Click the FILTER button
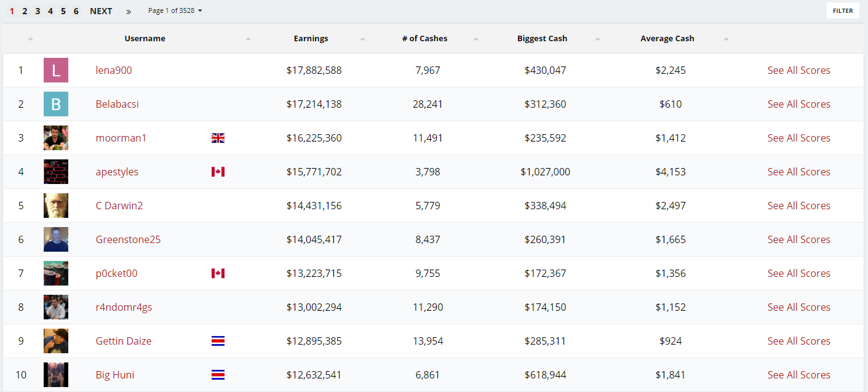Viewport: 868px width, 392px height. pos(842,10)
